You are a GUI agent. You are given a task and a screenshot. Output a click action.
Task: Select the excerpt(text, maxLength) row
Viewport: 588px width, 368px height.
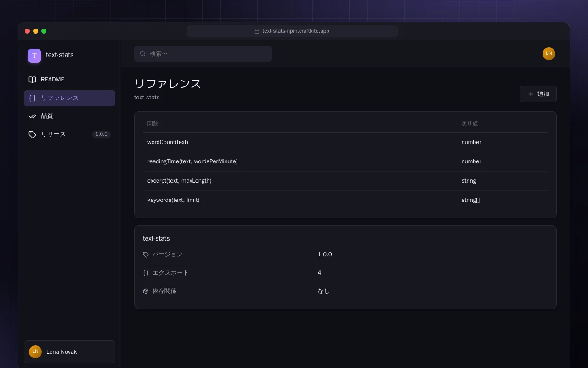(x=345, y=181)
